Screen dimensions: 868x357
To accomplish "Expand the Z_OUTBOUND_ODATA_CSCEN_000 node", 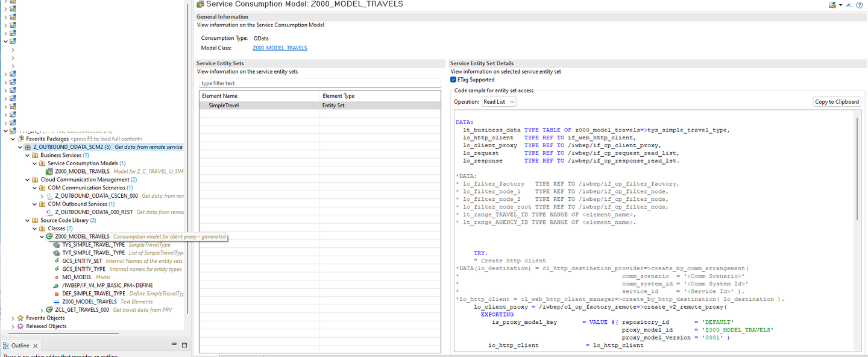I will (x=42, y=196).
